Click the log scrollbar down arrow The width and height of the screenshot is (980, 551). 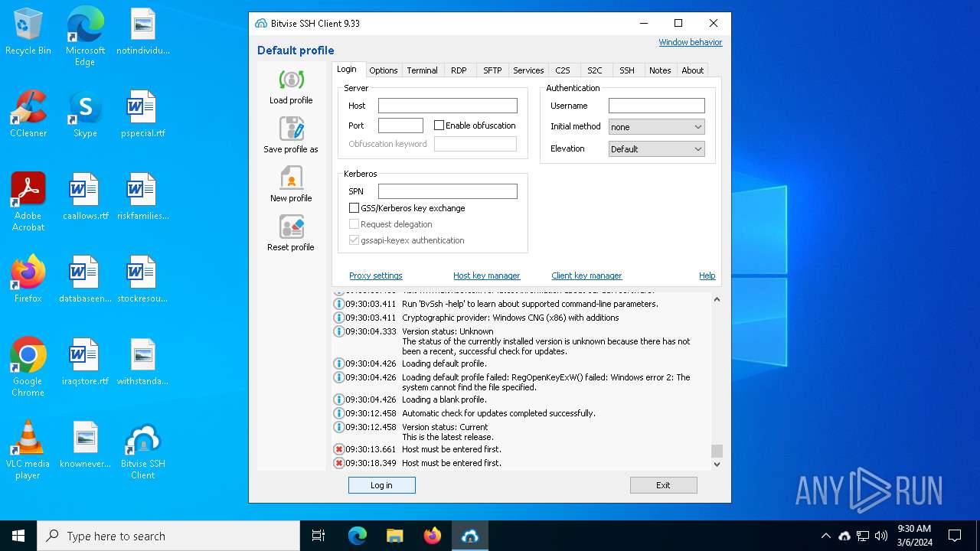(717, 464)
